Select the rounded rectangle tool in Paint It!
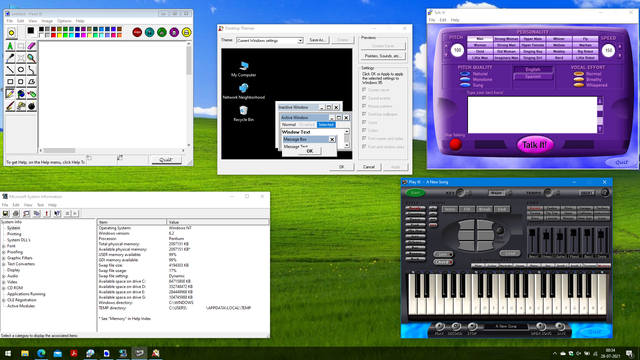 point(20,82)
